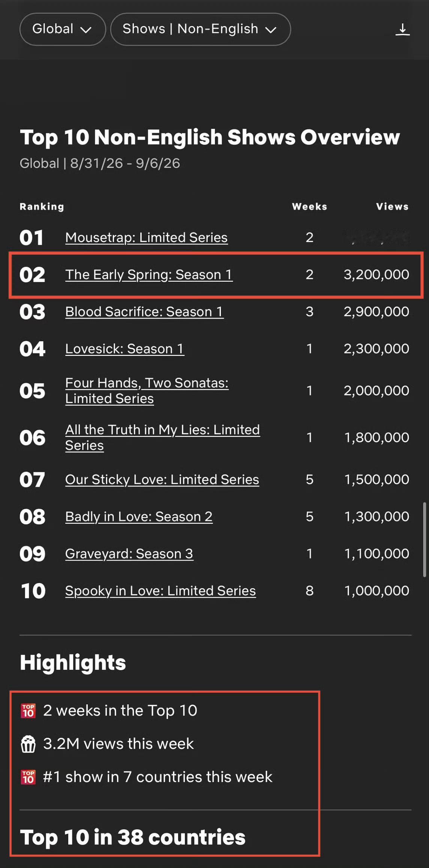
Task: Expand the Shows | Non-English category dropdown
Action: point(200,29)
